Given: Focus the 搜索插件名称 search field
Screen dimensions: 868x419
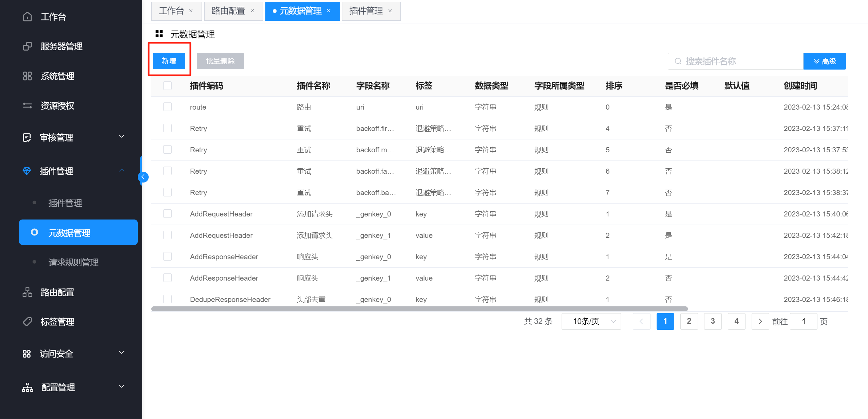Looking at the screenshot, I should tap(735, 61).
